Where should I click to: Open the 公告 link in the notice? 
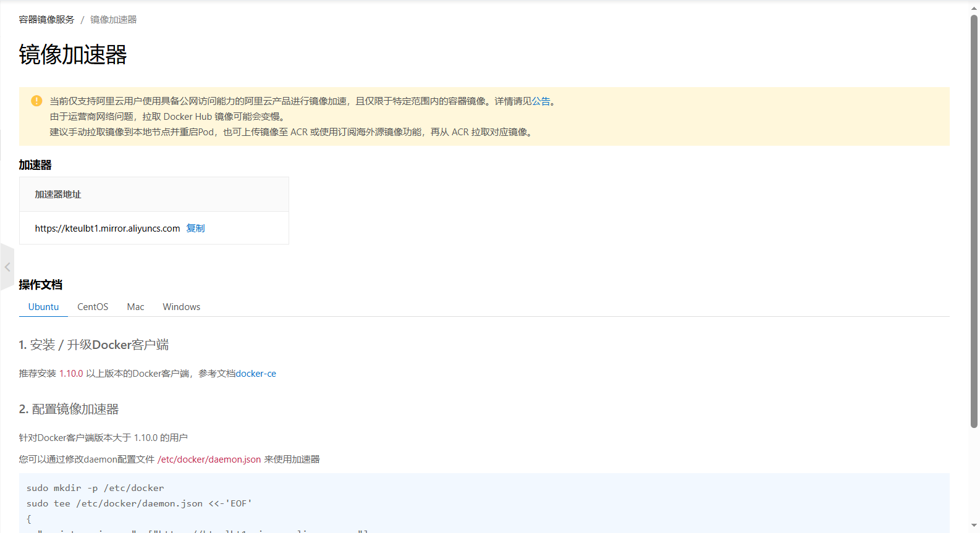[x=541, y=101]
